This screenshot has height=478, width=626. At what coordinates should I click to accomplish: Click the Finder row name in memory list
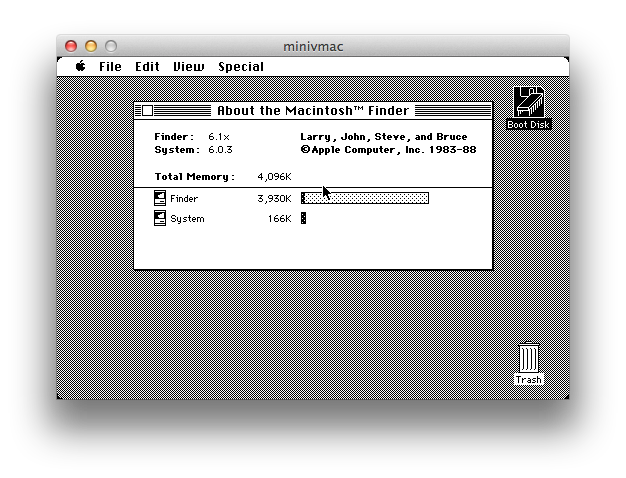coord(184,198)
